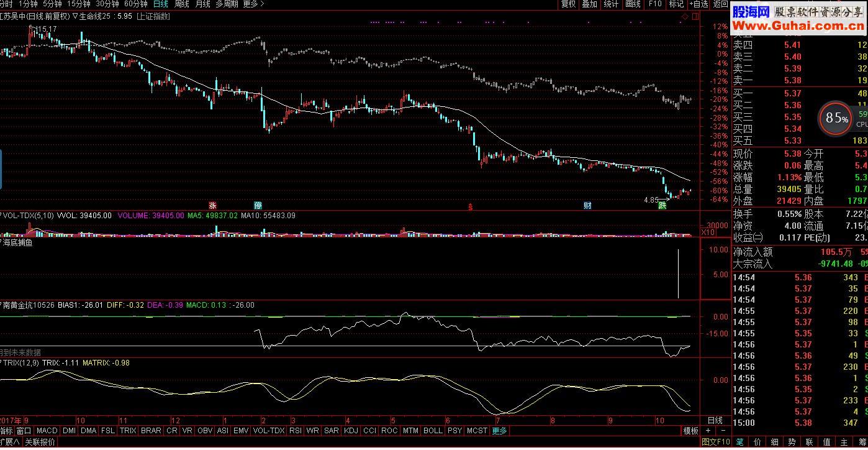Image resolution: width=868 pixels, height=450 pixels.
Task: Expand the 扩展 panel at the bottom left
Action: 9,442
